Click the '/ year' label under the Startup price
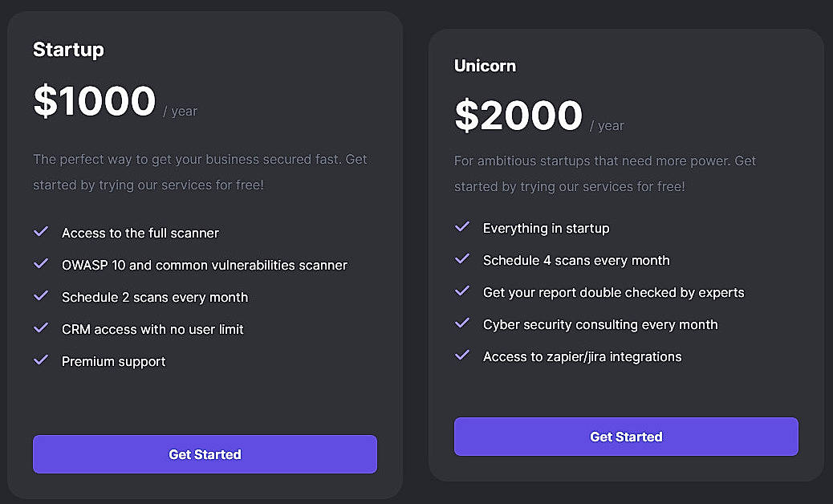This screenshot has height=504, width=833. coord(182,112)
